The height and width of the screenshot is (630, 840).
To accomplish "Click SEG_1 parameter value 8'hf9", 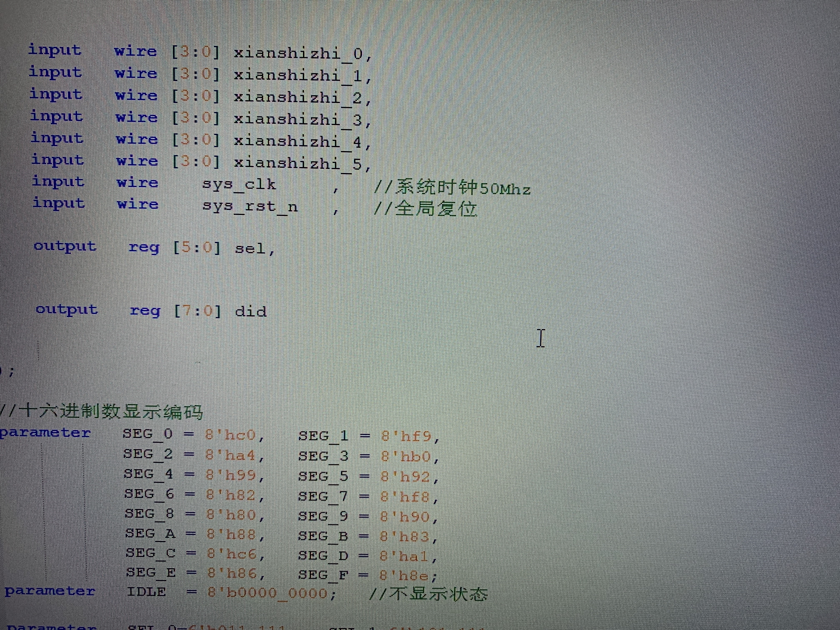I will coord(406,436).
